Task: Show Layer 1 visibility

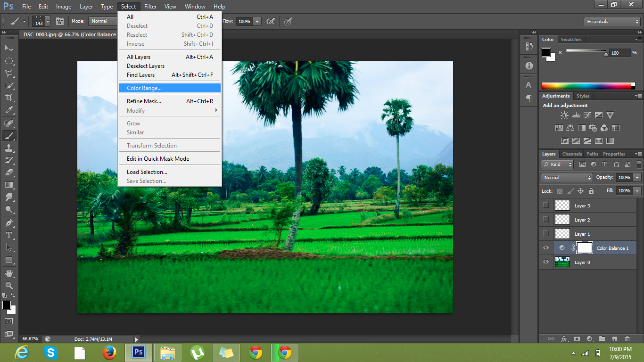Action: [x=546, y=233]
